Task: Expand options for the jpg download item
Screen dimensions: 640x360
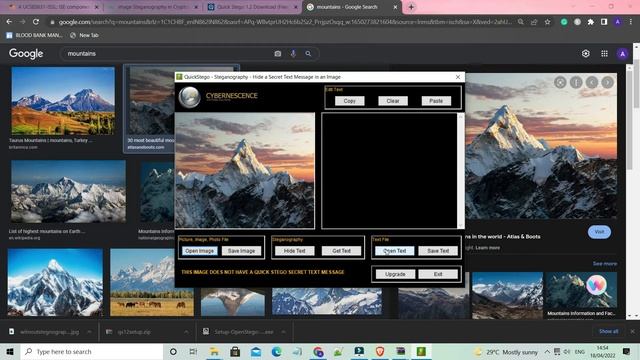Action: [89, 332]
